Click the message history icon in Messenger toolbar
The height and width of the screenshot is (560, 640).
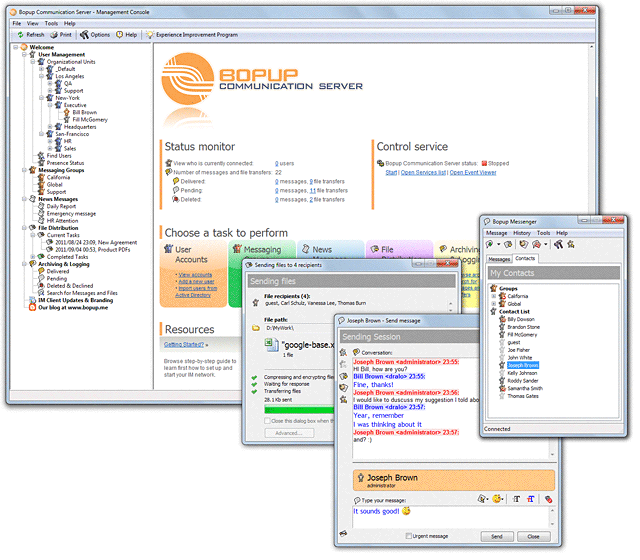pyautogui.click(x=524, y=245)
